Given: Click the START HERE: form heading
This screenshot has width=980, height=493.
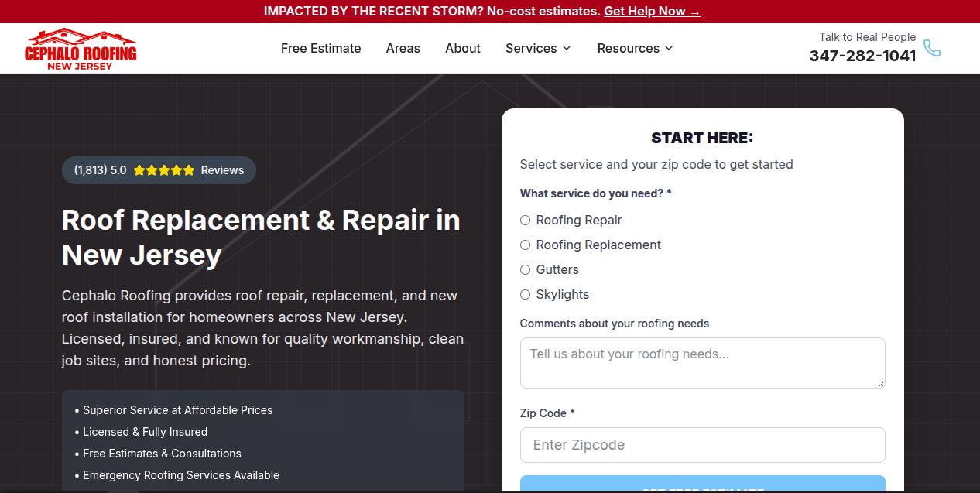Looking at the screenshot, I should click(x=702, y=138).
